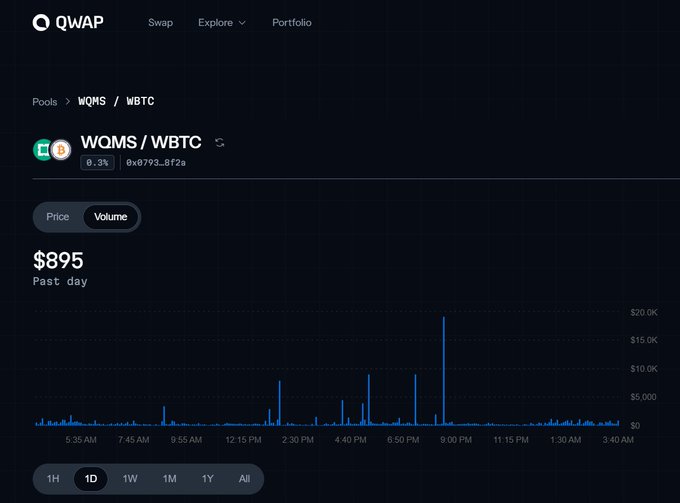The image size is (680, 503).
Task: Click the breadcrumb chevron separator
Action: 68,101
